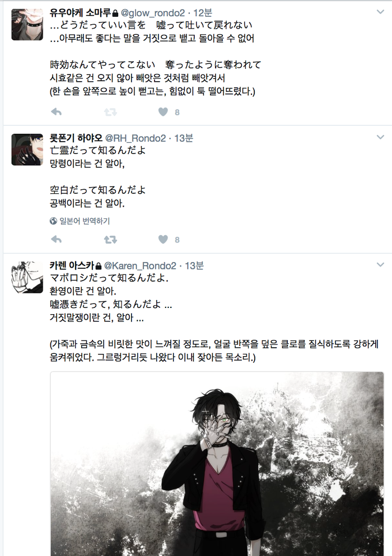Like the RH_Rondo2 tweet

click(x=163, y=240)
